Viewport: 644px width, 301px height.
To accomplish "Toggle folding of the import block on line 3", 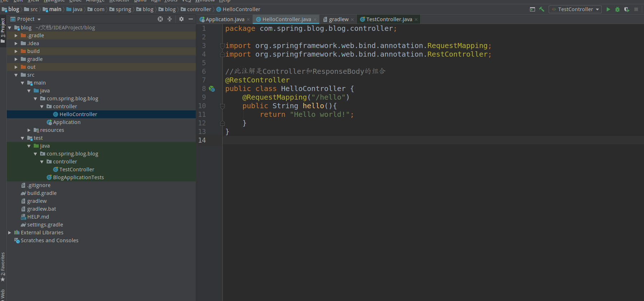I will point(222,46).
